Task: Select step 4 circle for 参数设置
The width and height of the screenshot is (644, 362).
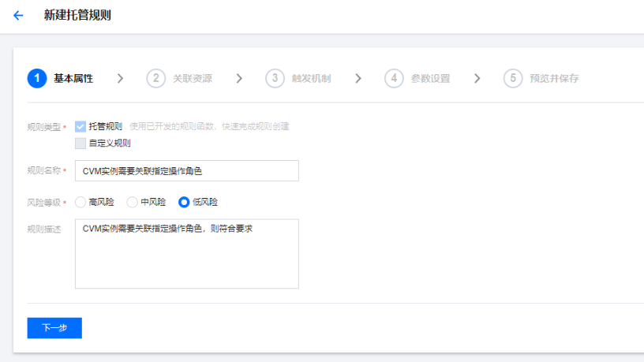Action: click(394, 78)
